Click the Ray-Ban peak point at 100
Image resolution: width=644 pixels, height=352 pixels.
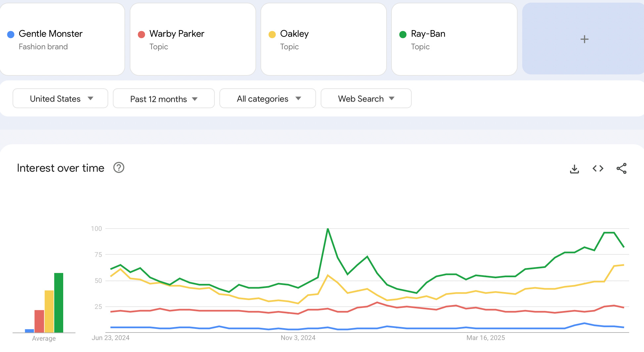pyautogui.click(x=328, y=229)
